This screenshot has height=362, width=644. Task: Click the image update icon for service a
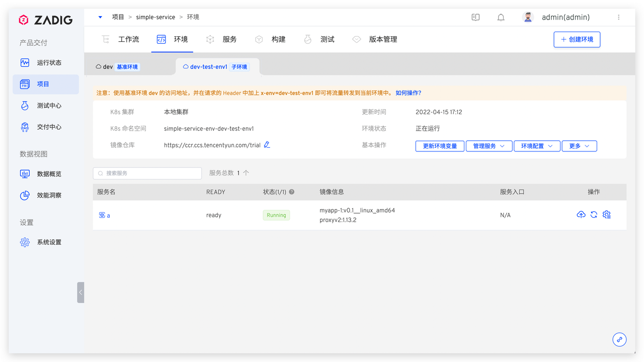(581, 215)
